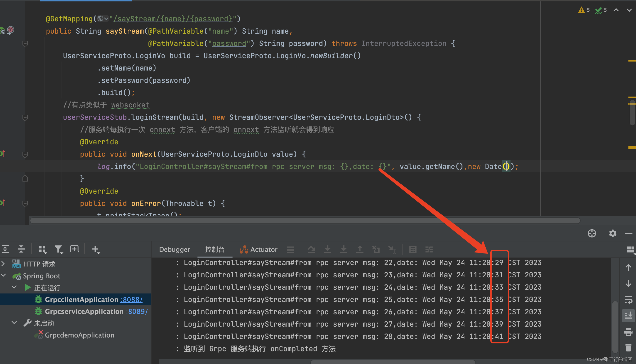Image resolution: width=636 pixels, height=364 pixels.
Task: Click the print console output icon
Action: (x=628, y=332)
